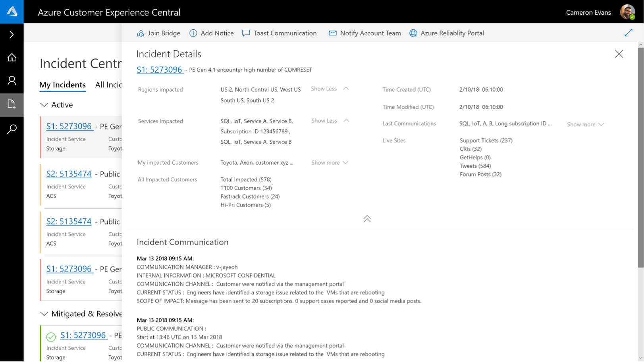
Task: Click T100 Customers (34) line
Action: pos(246,188)
